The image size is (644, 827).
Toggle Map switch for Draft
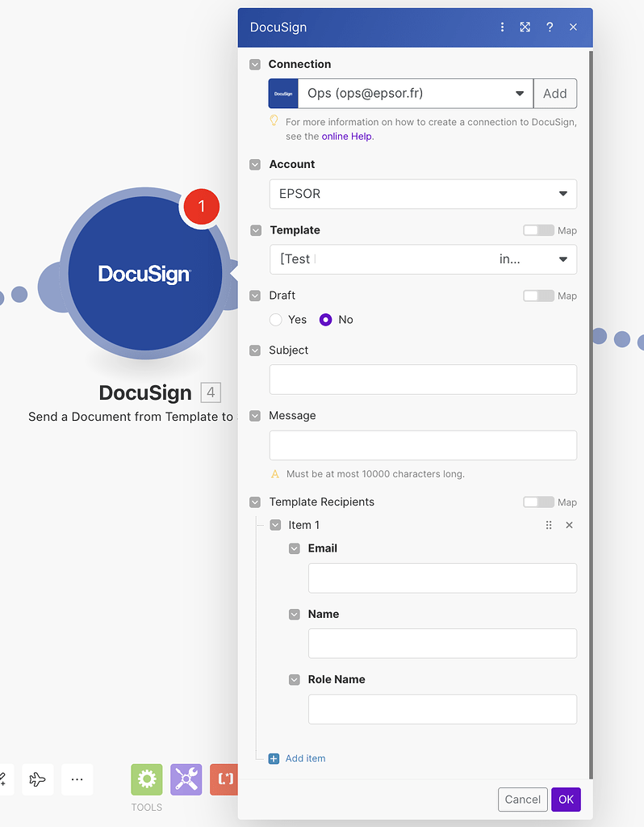pos(538,296)
